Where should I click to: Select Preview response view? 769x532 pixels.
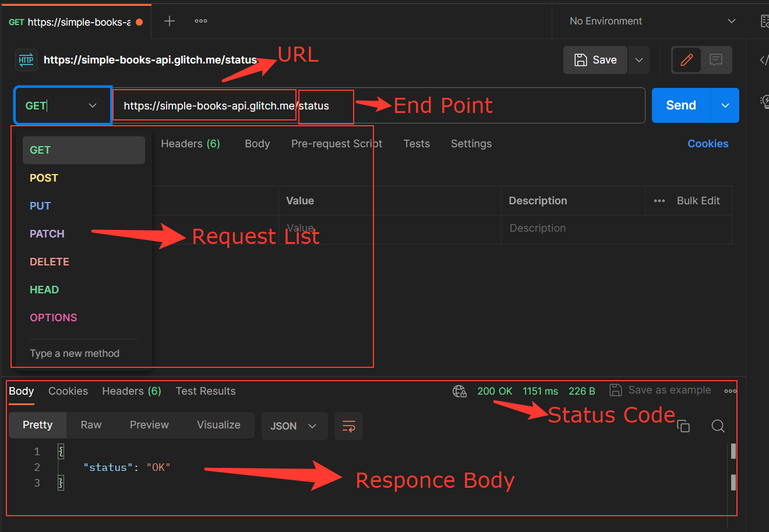(x=149, y=425)
